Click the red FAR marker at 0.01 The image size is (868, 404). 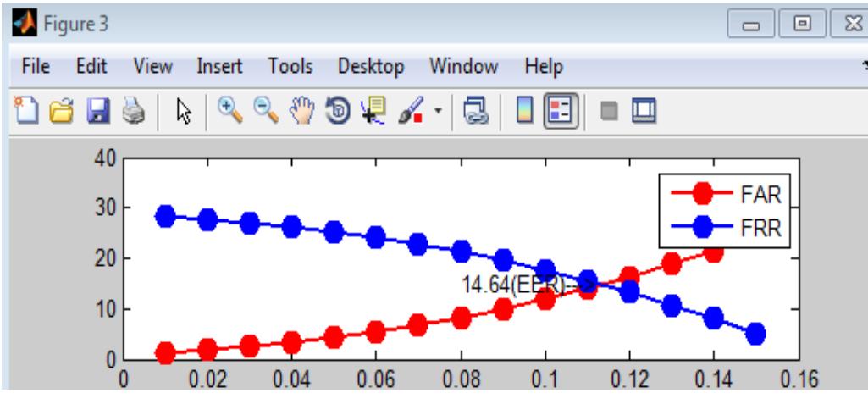point(165,352)
